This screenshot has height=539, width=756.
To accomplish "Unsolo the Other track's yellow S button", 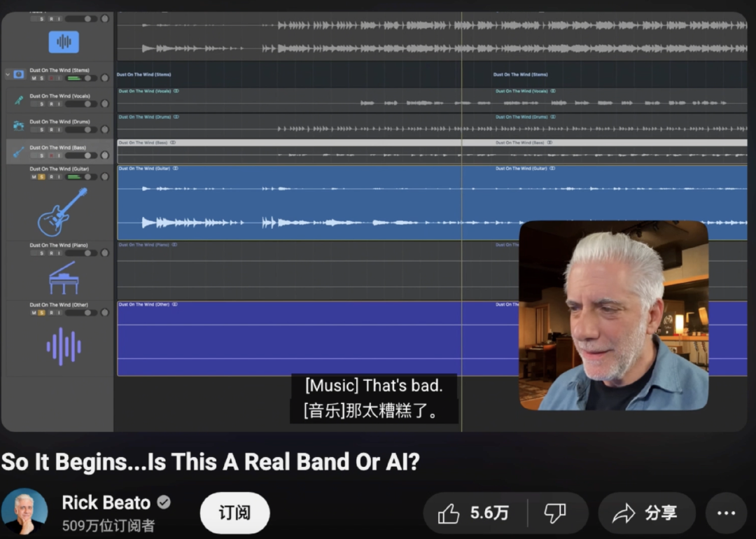I will (x=42, y=313).
